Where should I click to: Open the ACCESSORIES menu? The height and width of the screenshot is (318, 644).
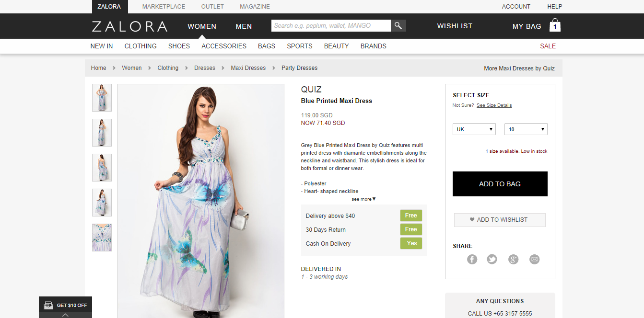point(224,46)
